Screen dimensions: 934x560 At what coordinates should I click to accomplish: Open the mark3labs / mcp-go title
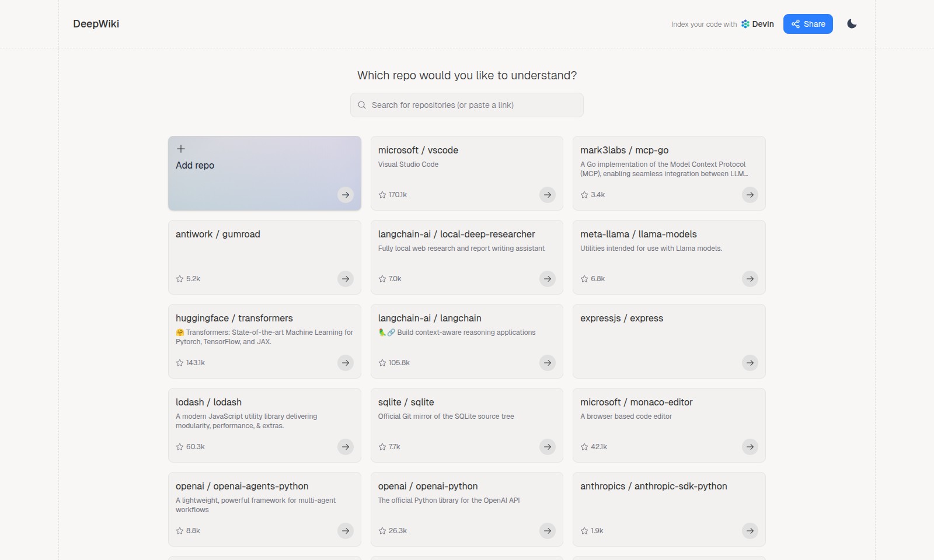[624, 150]
